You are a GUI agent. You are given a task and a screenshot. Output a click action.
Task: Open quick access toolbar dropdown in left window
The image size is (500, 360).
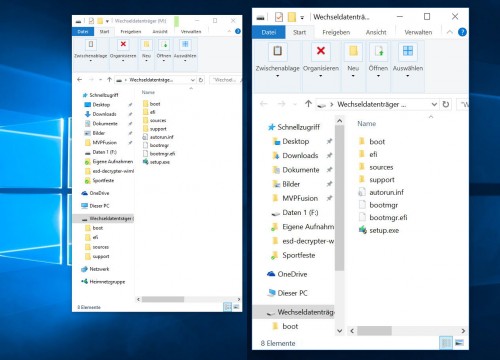[x=107, y=21]
